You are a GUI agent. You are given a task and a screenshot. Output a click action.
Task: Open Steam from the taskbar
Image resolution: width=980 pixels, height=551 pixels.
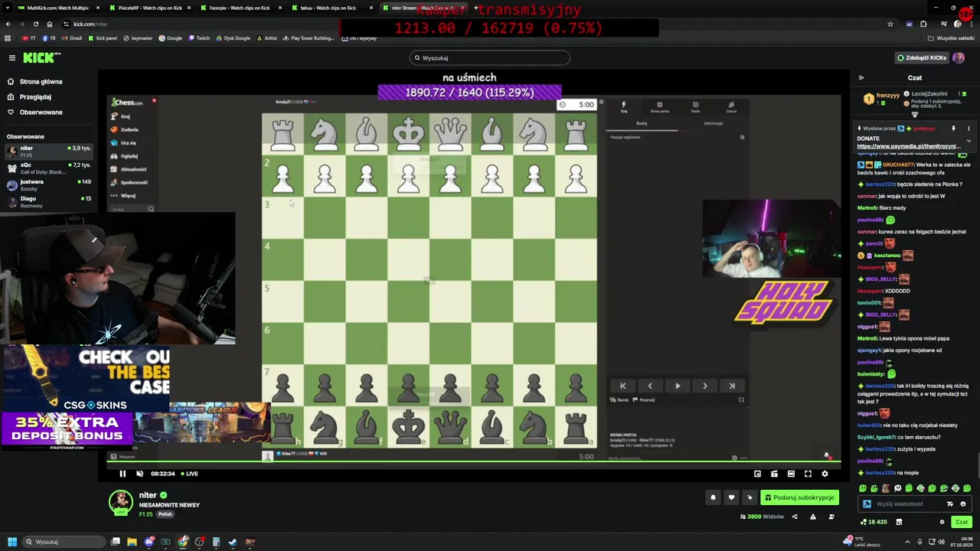233,542
